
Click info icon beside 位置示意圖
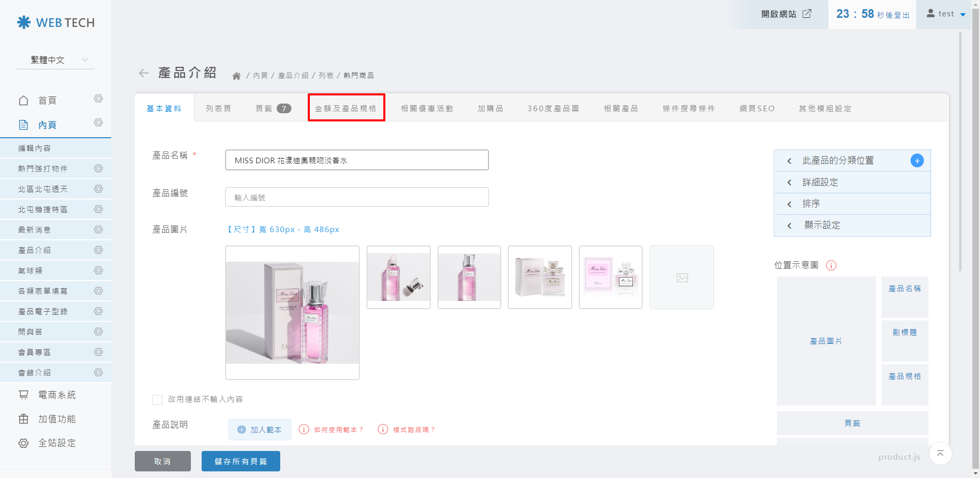[x=831, y=265]
